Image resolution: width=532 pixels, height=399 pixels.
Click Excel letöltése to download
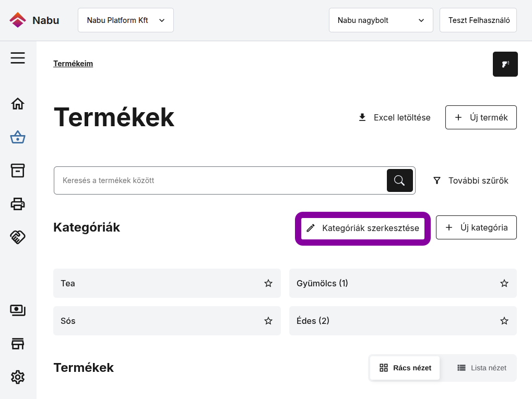click(x=394, y=117)
